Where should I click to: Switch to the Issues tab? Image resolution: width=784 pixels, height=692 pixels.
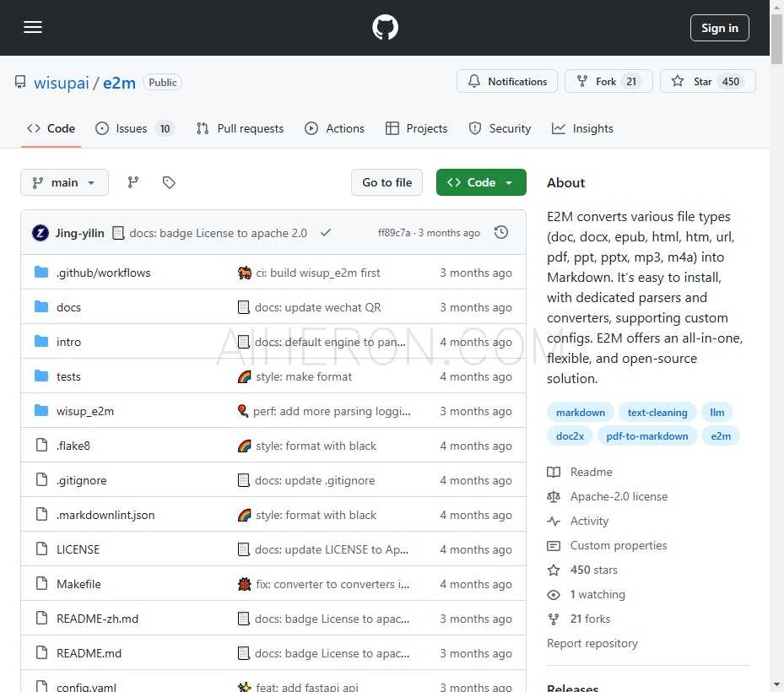133,128
